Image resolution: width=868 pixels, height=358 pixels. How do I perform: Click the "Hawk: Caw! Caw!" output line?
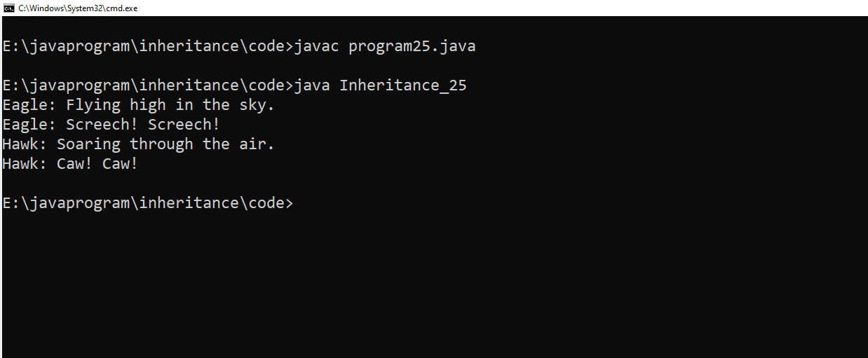point(70,164)
